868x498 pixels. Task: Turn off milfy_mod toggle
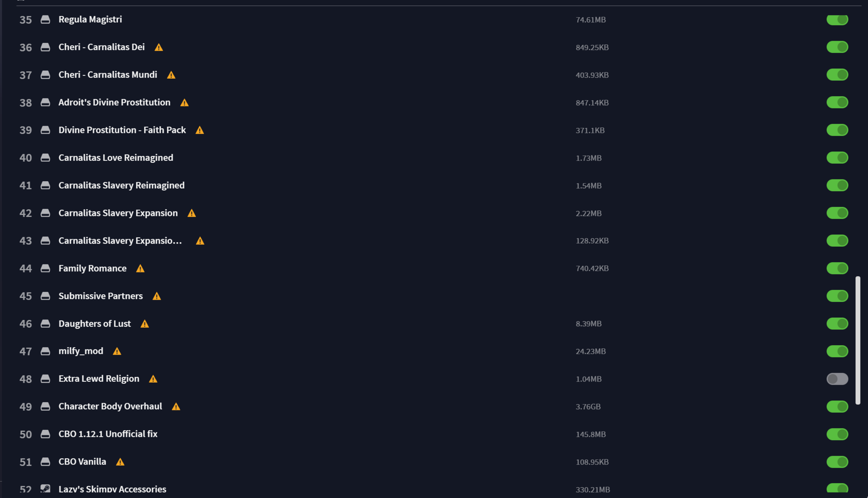pos(837,351)
